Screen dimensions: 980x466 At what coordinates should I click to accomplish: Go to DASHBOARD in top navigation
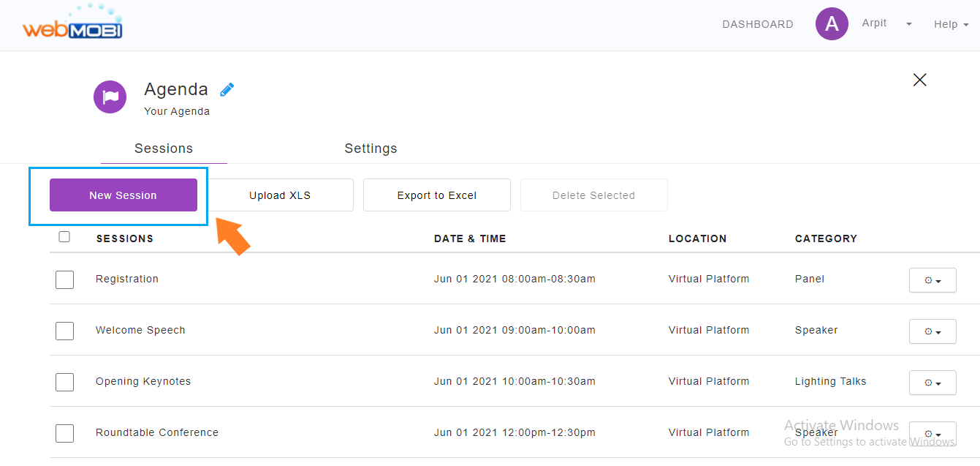coord(758,24)
